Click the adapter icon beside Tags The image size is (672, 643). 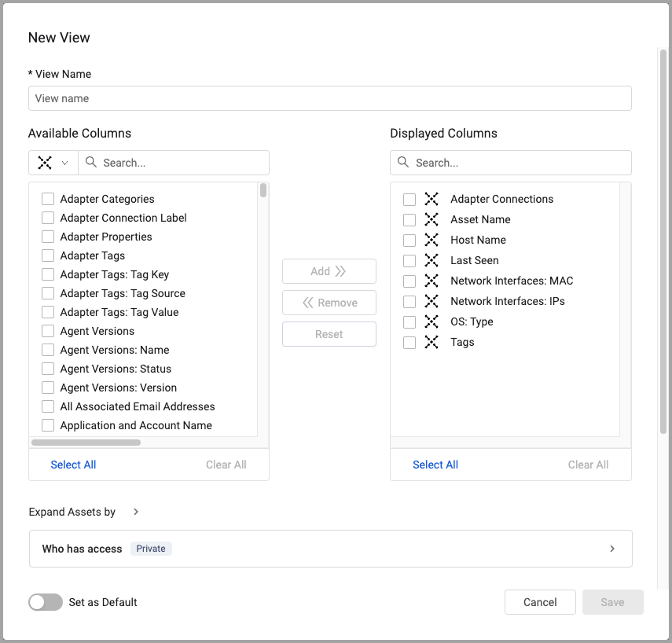click(431, 342)
